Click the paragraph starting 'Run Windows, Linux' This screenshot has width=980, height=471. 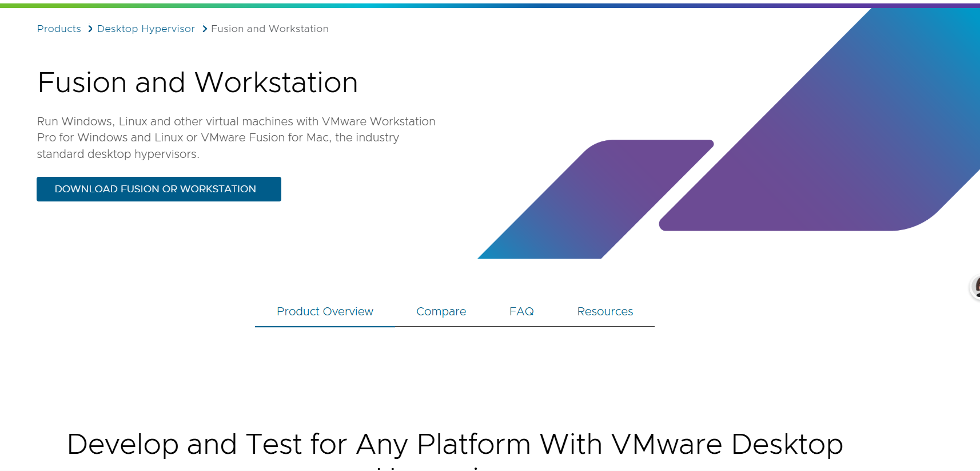236,137
